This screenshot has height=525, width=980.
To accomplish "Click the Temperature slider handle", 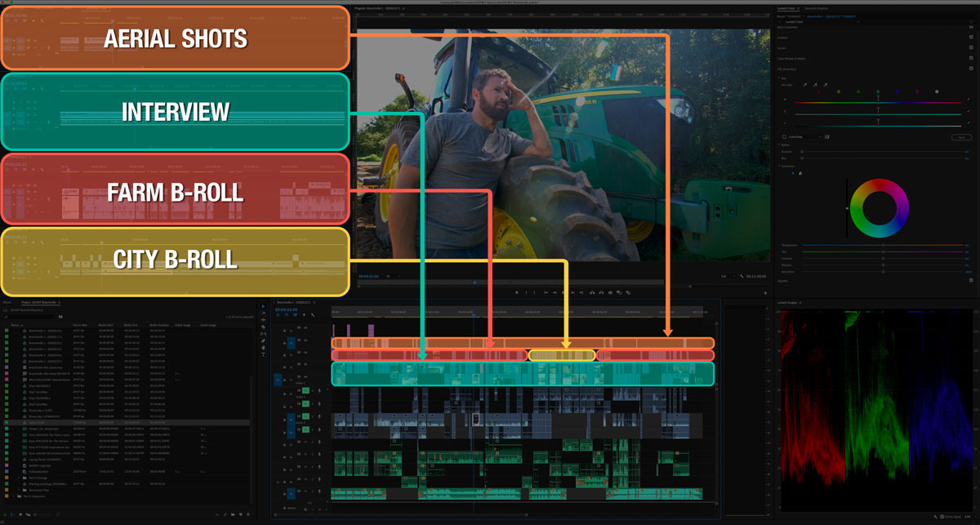I will click(884, 245).
